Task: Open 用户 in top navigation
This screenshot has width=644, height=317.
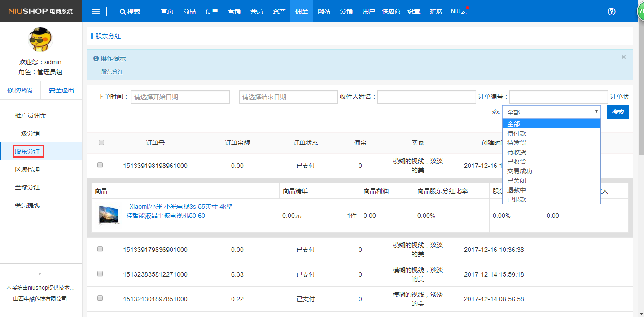Action: click(x=369, y=11)
